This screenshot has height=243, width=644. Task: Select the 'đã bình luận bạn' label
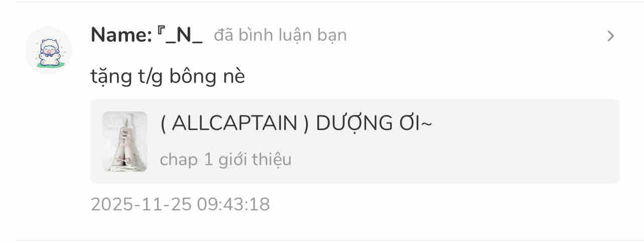(280, 36)
